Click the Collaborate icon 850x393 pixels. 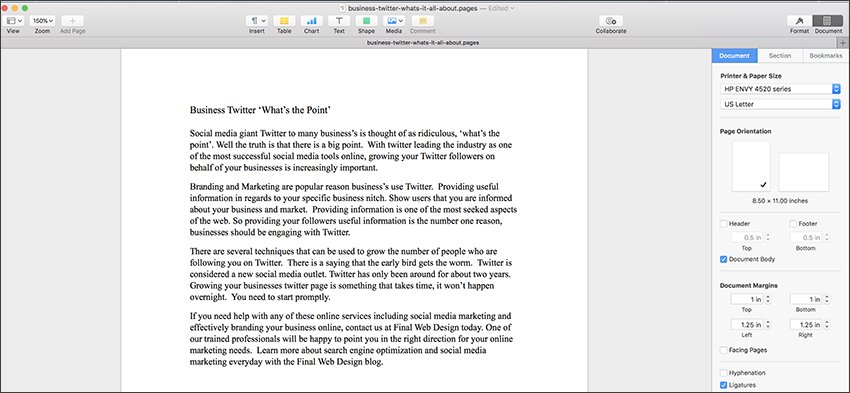(611, 21)
